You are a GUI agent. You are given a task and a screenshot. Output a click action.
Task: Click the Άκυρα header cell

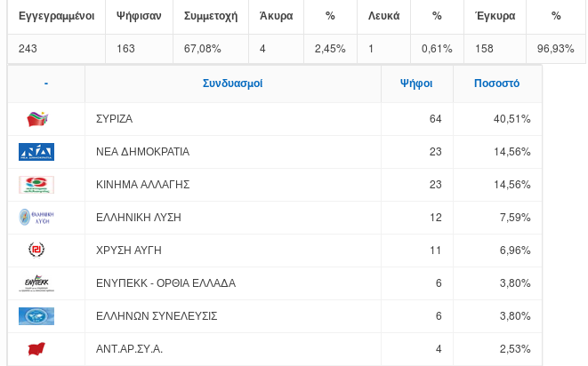[x=276, y=16]
